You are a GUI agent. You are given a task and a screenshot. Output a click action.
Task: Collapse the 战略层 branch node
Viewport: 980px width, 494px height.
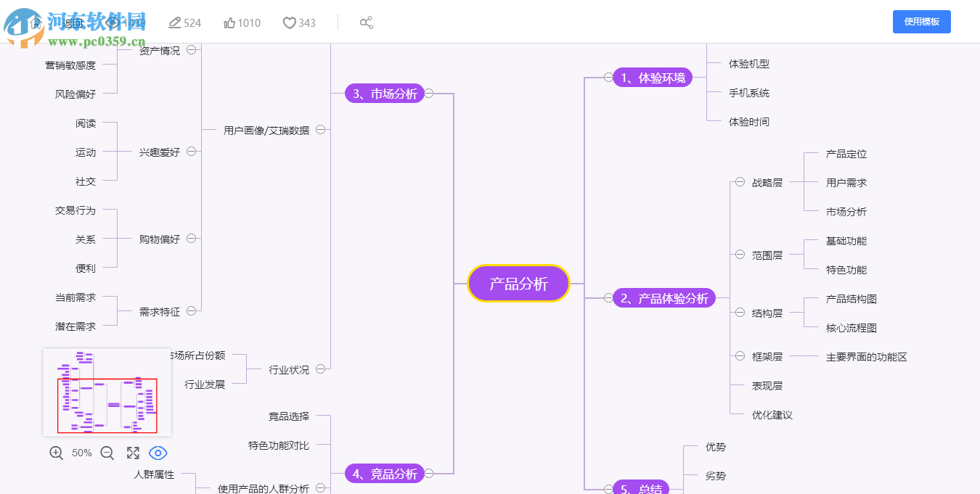740,183
